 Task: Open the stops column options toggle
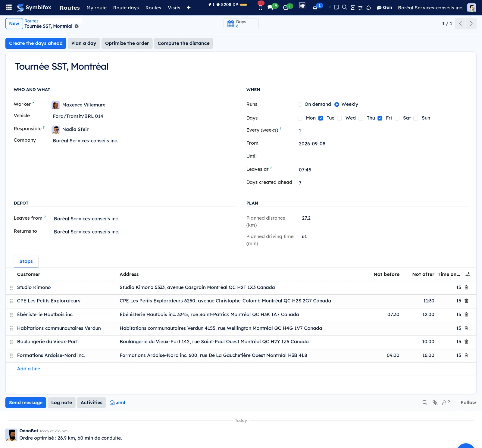coord(468,274)
